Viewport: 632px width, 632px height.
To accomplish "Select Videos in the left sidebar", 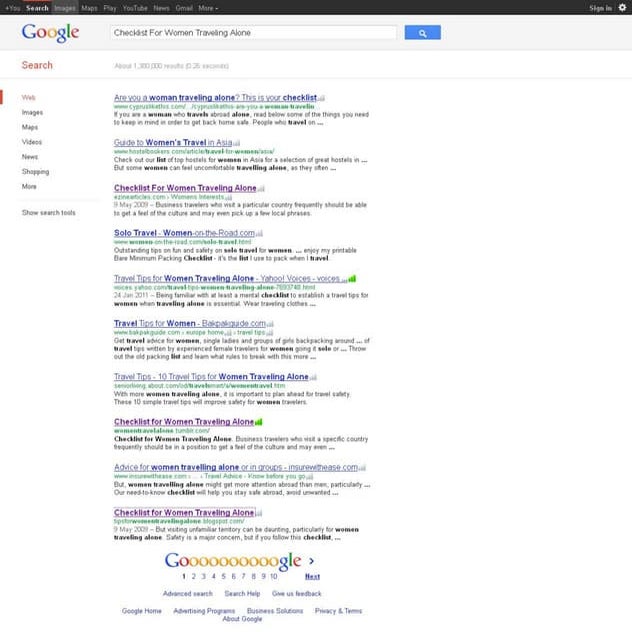I will [32, 142].
